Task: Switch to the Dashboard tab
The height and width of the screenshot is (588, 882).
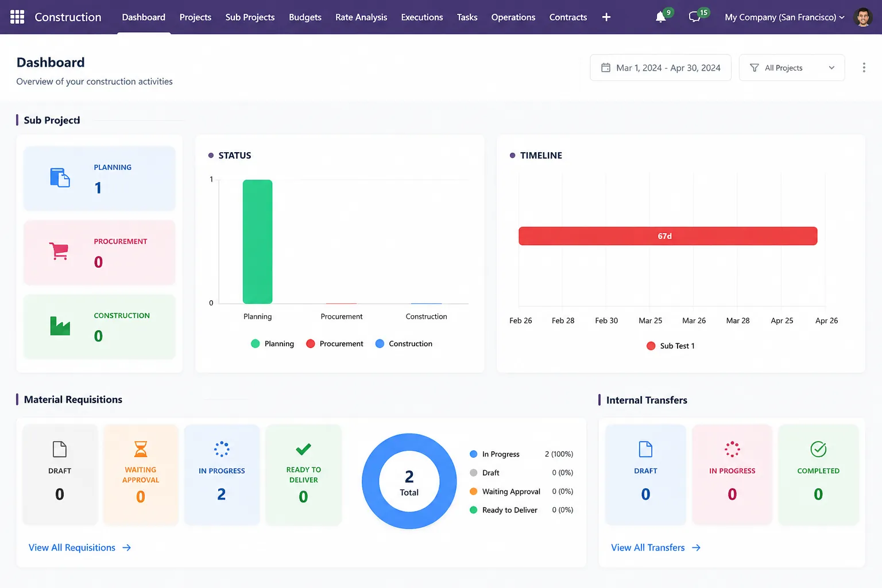Action: [144, 17]
